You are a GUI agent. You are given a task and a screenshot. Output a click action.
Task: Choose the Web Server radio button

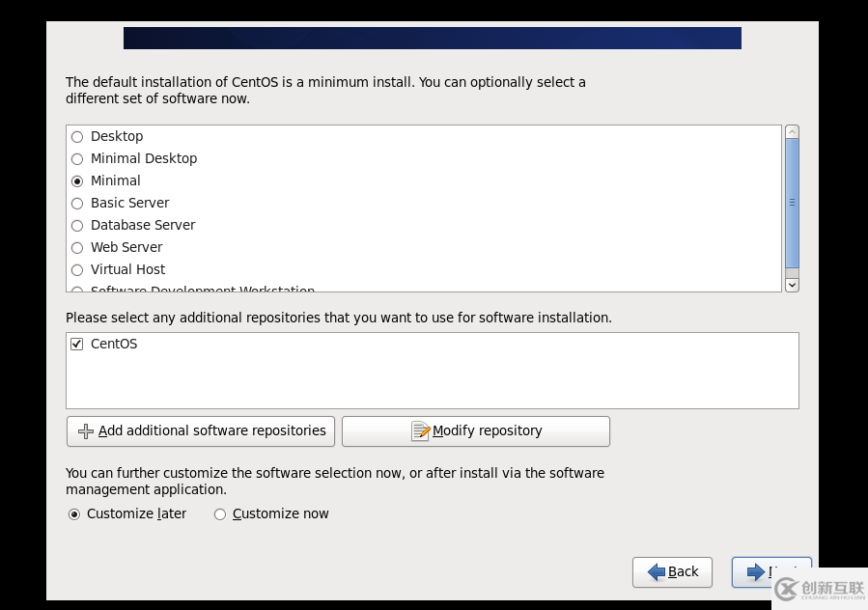77,247
